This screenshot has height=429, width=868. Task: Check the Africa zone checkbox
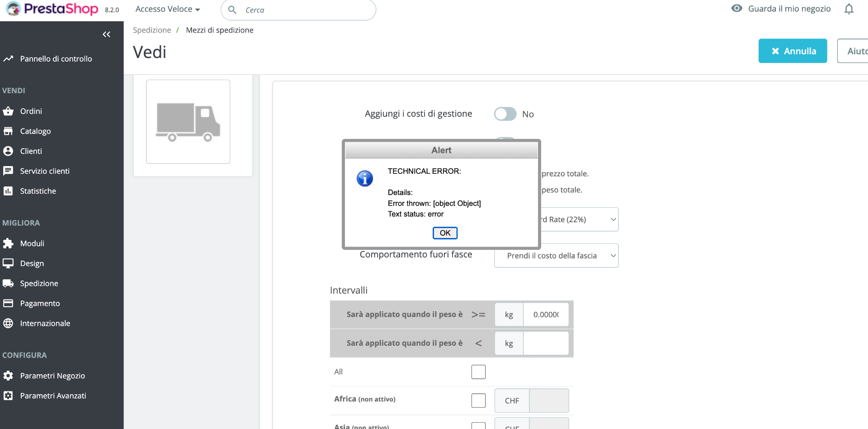tap(478, 400)
